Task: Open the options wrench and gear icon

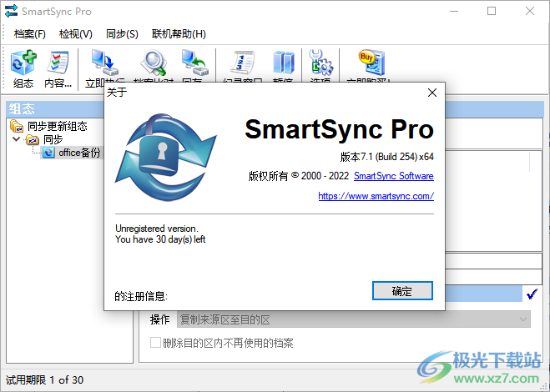Action: 320,63
